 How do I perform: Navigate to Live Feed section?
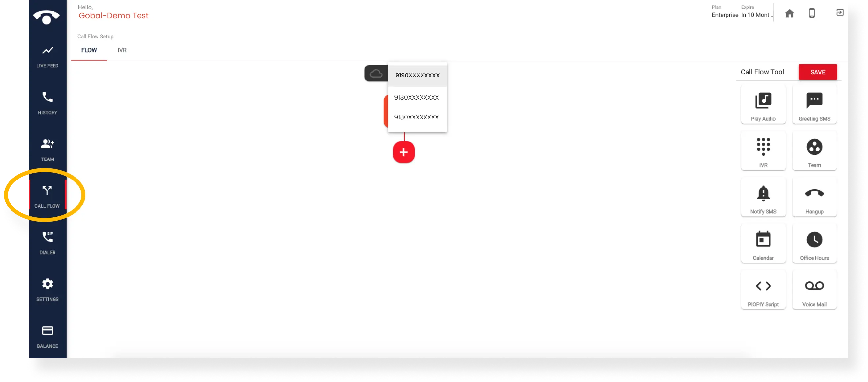pos(47,56)
